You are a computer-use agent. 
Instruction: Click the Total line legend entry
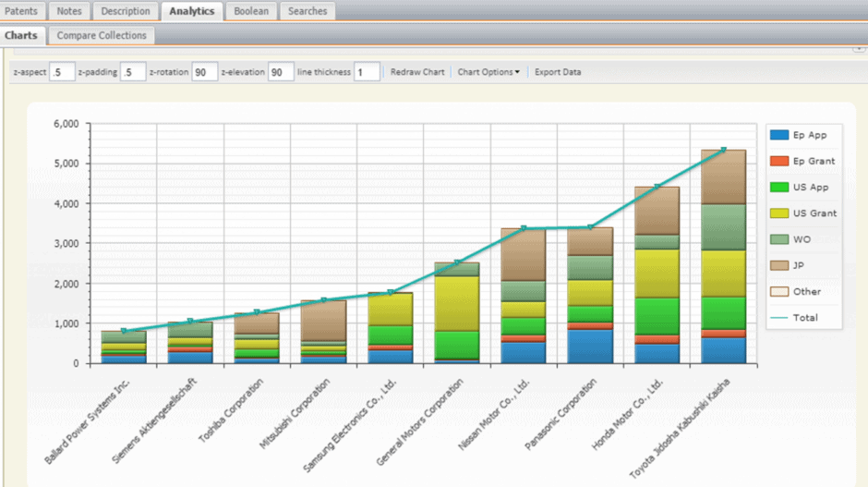click(x=794, y=318)
